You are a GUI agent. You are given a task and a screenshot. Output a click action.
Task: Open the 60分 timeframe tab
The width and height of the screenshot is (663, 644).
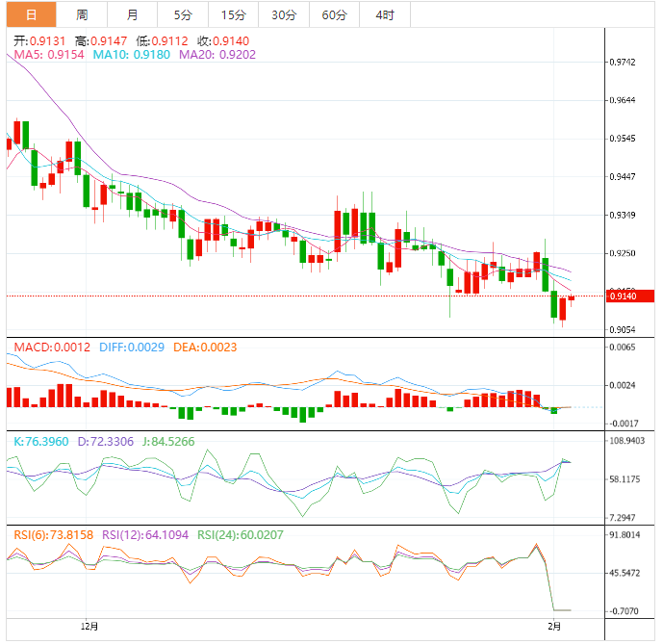[335, 14]
